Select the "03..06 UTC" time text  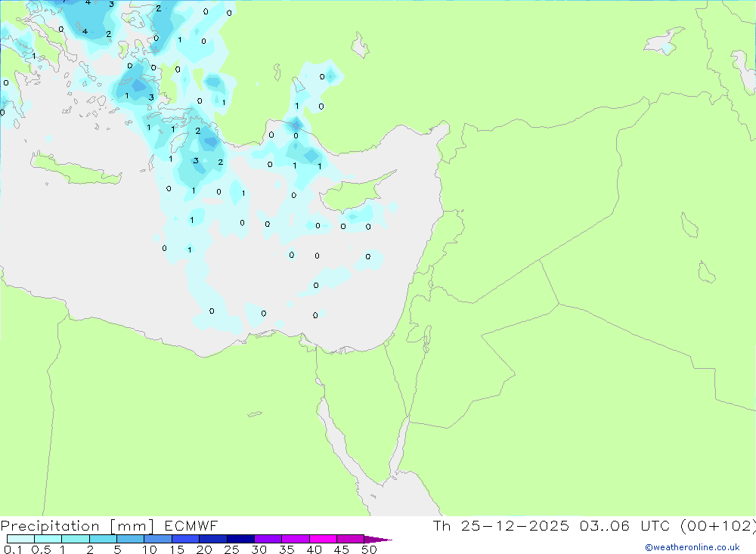[624, 525]
